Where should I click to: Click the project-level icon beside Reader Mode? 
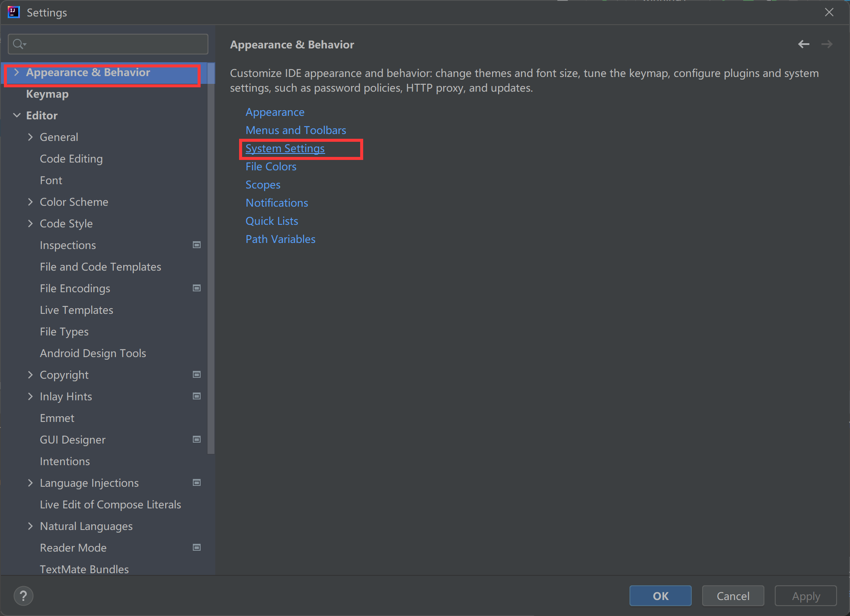tap(197, 548)
